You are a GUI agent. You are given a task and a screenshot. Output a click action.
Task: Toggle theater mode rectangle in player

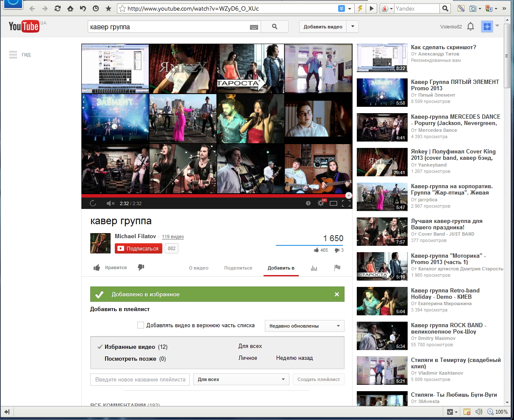[333, 203]
